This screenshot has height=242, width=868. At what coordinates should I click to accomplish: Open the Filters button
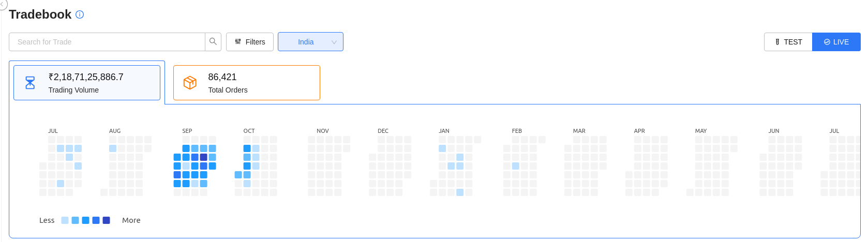click(x=250, y=42)
